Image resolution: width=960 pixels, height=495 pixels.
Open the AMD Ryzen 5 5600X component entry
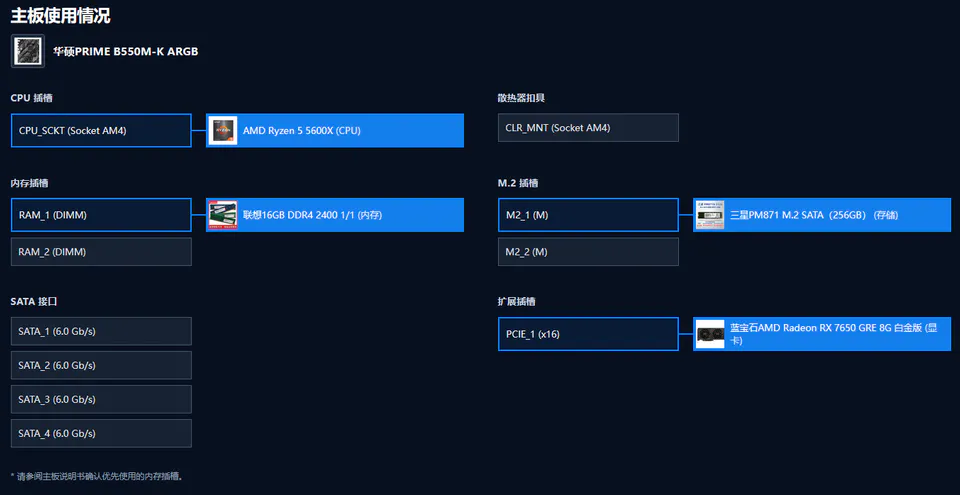[335, 130]
